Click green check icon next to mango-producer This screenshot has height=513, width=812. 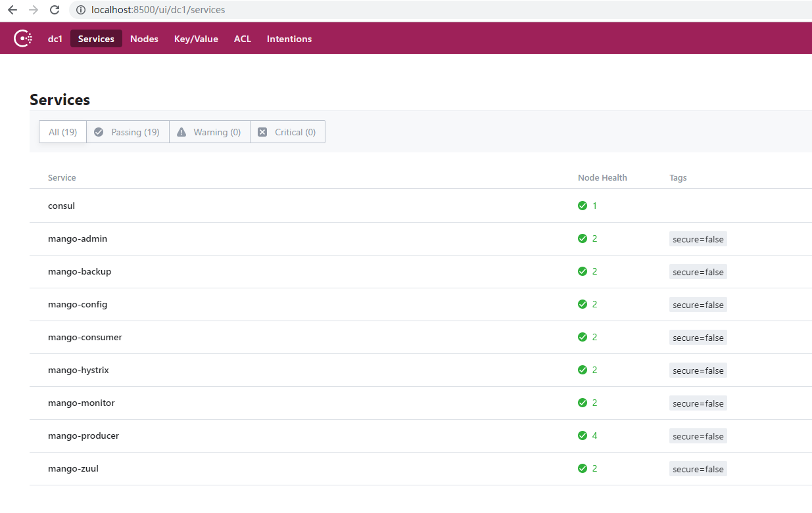pos(583,435)
